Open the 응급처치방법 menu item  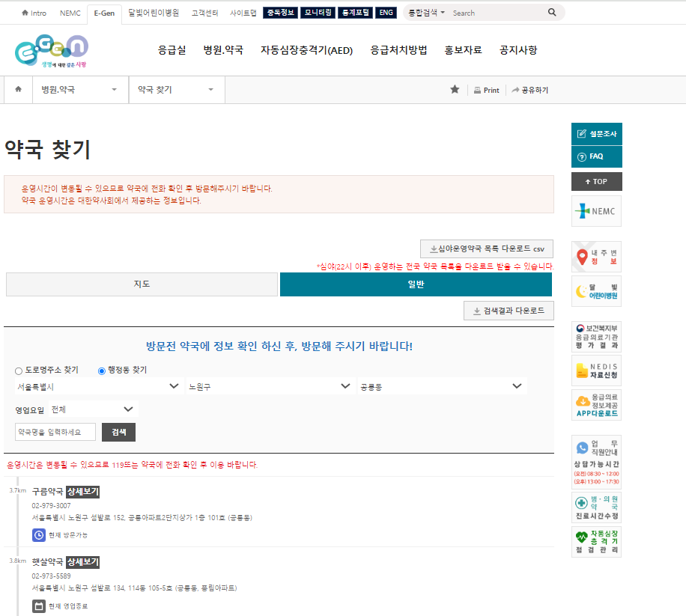398,50
